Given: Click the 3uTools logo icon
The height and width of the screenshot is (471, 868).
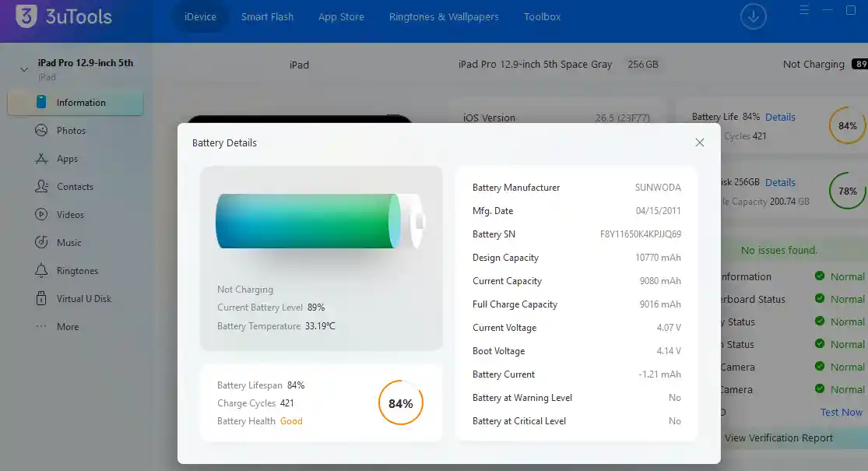Looking at the screenshot, I should 26,16.
